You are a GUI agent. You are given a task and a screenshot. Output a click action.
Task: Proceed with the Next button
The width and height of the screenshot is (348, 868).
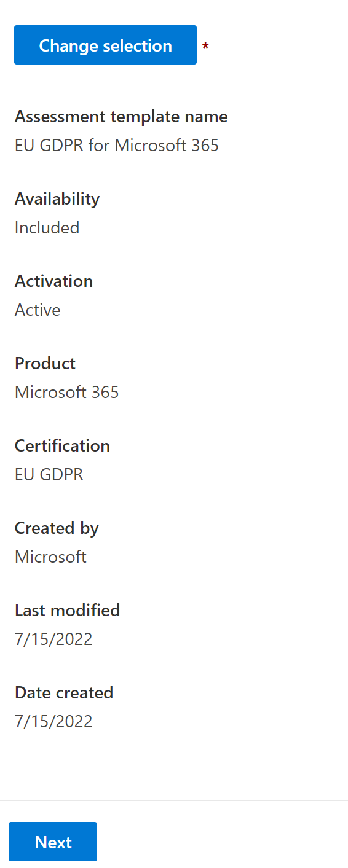coord(53,842)
